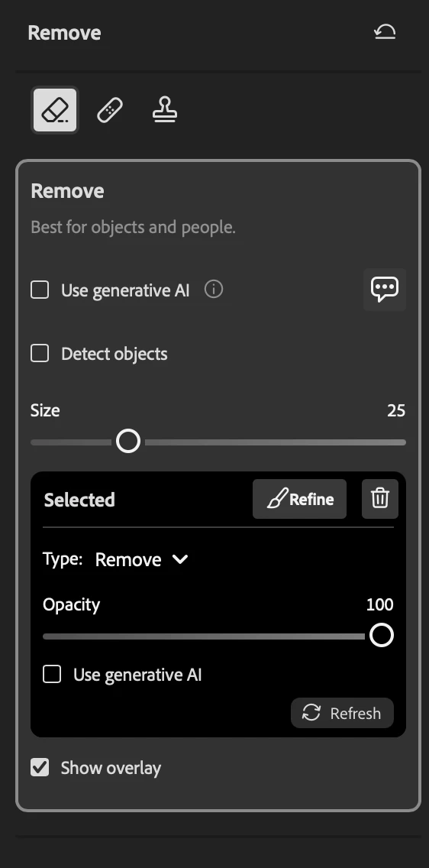Select the Heal bandage tool icon

tap(110, 110)
